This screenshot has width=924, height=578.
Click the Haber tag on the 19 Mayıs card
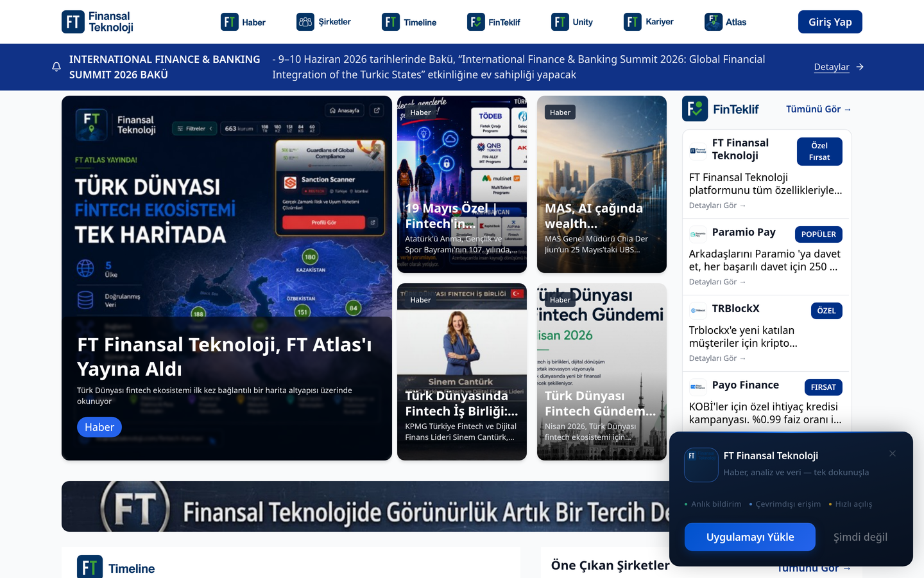point(420,112)
